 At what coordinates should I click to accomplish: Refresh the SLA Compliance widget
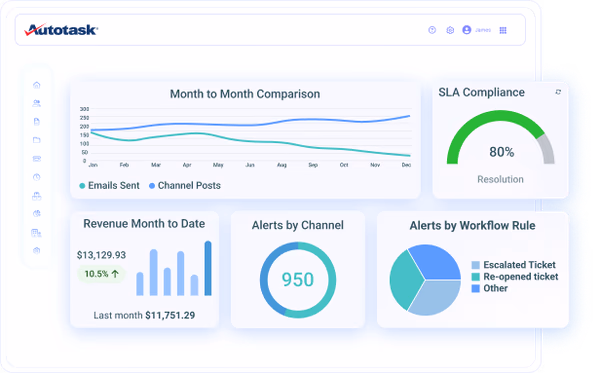(x=558, y=92)
